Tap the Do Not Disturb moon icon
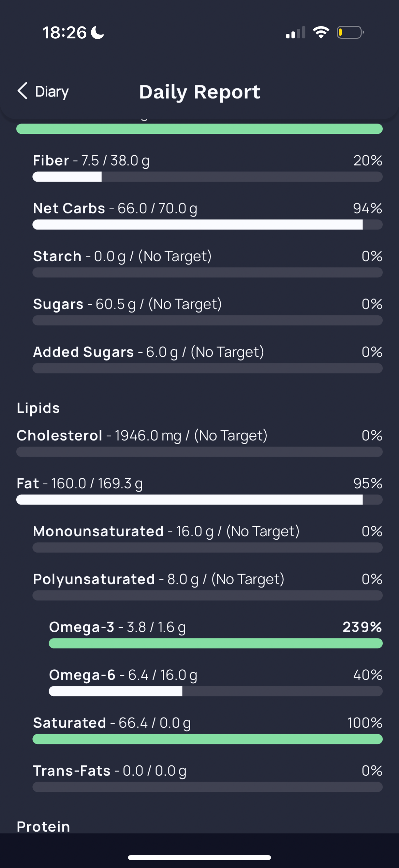399x868 pixels. pyautogui.click(x=98, y=33)
